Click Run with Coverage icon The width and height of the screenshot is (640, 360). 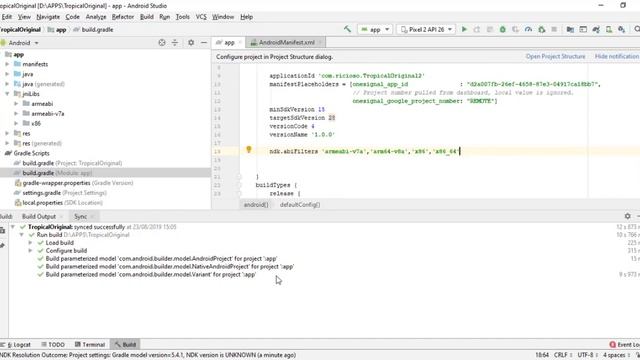[516, 29]
